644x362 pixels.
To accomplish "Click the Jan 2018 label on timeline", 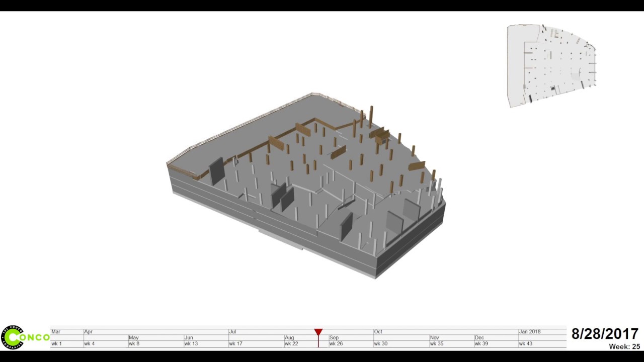I will click(530, 332).
